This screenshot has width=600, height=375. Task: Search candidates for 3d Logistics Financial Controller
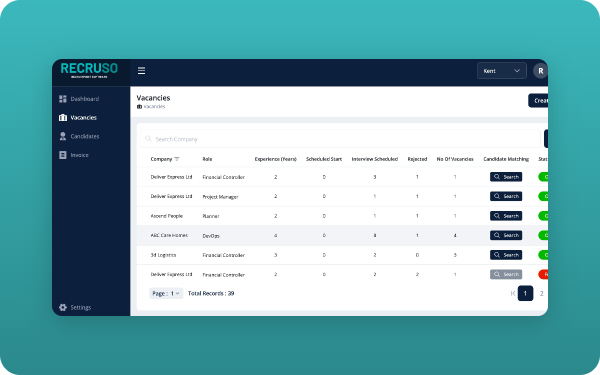coord(506,255)
